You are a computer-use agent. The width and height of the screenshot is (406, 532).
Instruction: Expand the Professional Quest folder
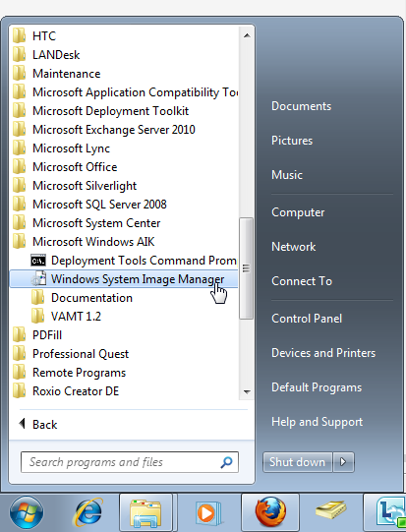pos(124,354)
